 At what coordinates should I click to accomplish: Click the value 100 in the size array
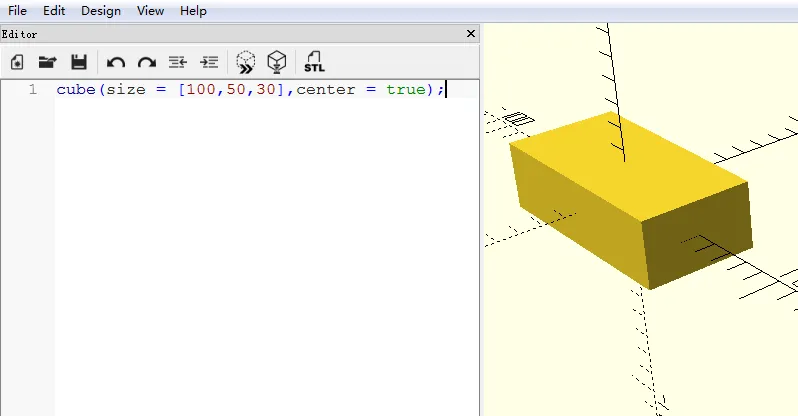click(x=201, y=90)
